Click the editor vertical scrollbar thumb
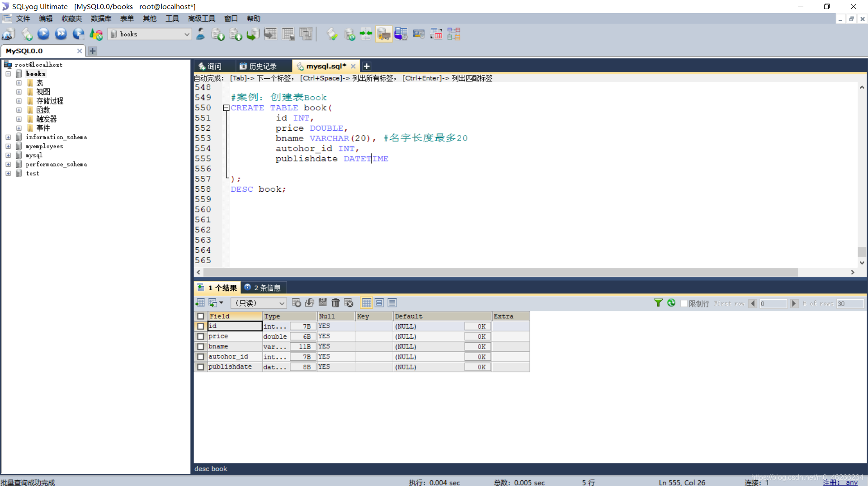The height and width of the screenshot is (486, 868). pos(862,252)
